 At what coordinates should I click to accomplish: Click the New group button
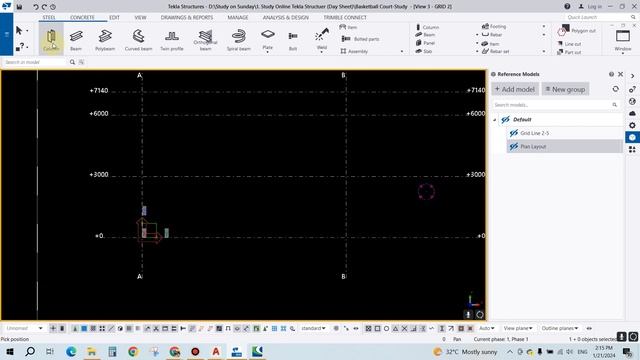pyautogui.click(x=565, y=89)
